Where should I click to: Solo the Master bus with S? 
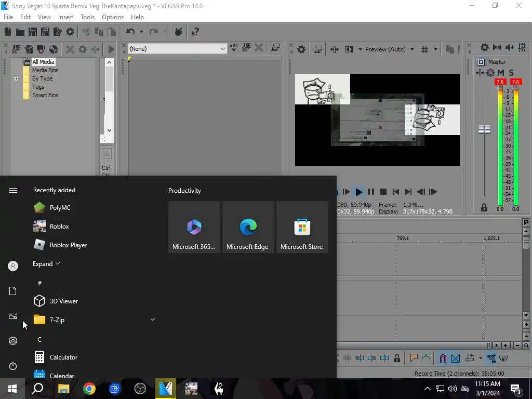511,73
